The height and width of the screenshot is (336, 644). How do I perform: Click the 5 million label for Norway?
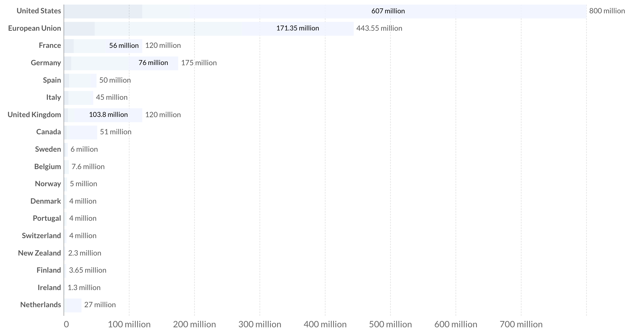point(84,184)
